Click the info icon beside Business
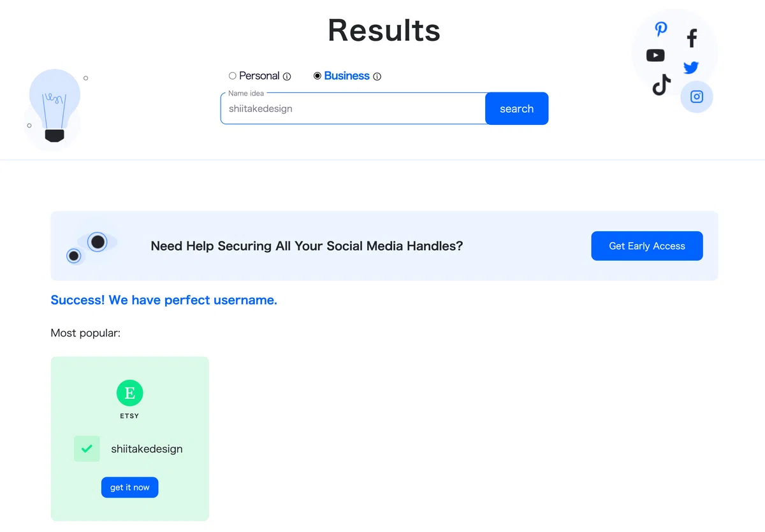Image resolution: width=765 pixels, height=532 pixels. coord(377,76)
